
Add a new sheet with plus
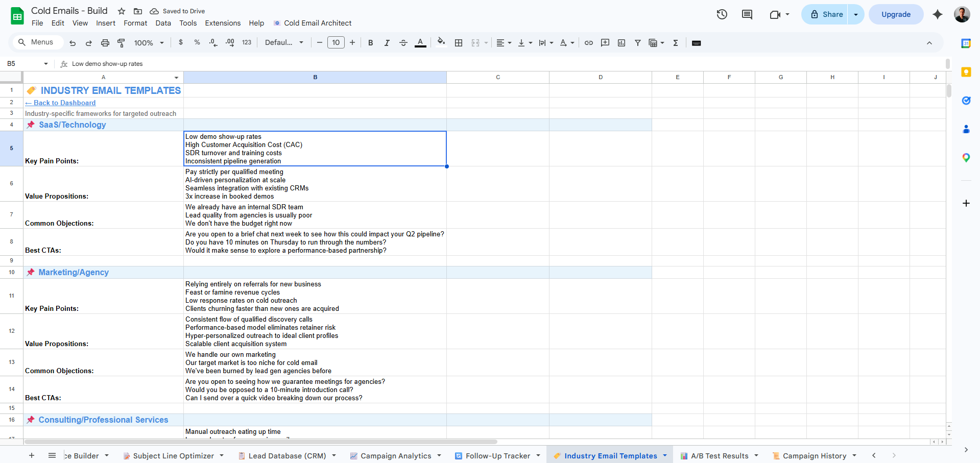click(x=32, y=455)
